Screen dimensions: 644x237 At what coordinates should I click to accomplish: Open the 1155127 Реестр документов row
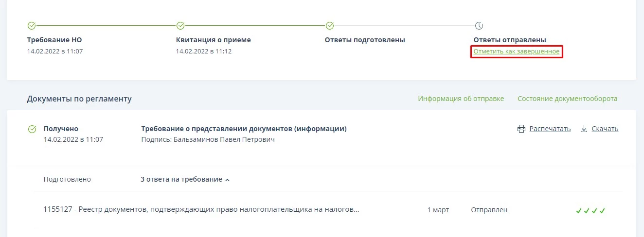tap(201, 210)
